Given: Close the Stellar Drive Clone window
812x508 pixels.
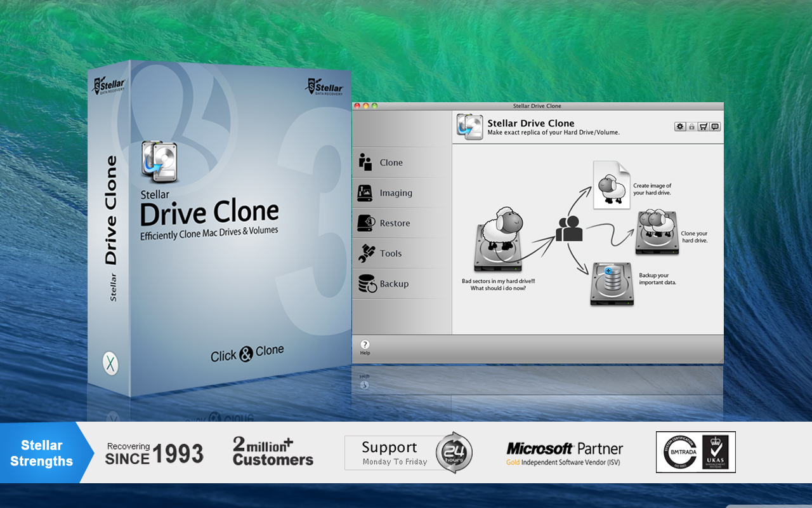Looking at the screenshot, I should (x=357, y=106).
